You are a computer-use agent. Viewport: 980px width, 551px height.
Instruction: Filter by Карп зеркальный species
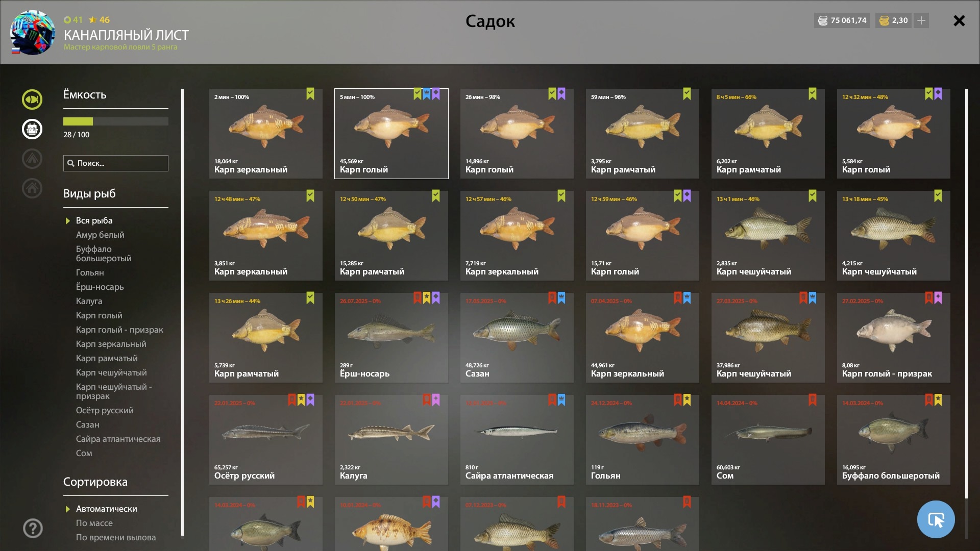pyautogui.click(x=111, y=344)
